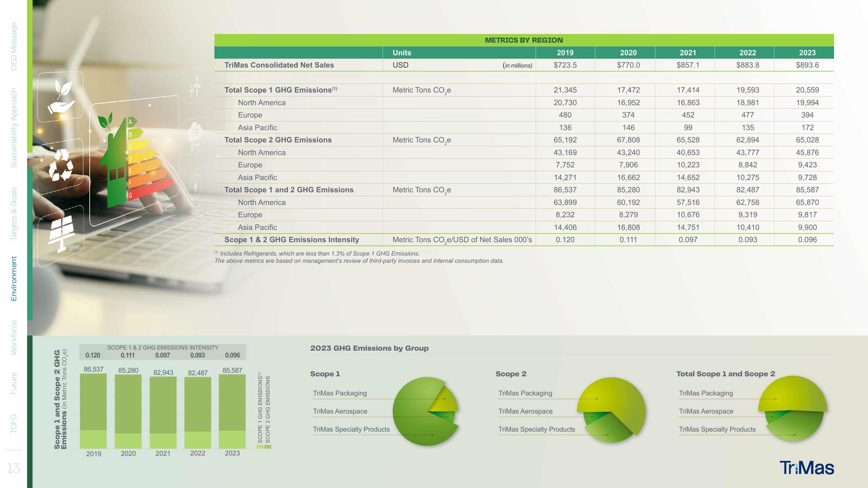Click Total Scope 1 GHG Emissions row label

pyautogui.click(x=281, y=90)
